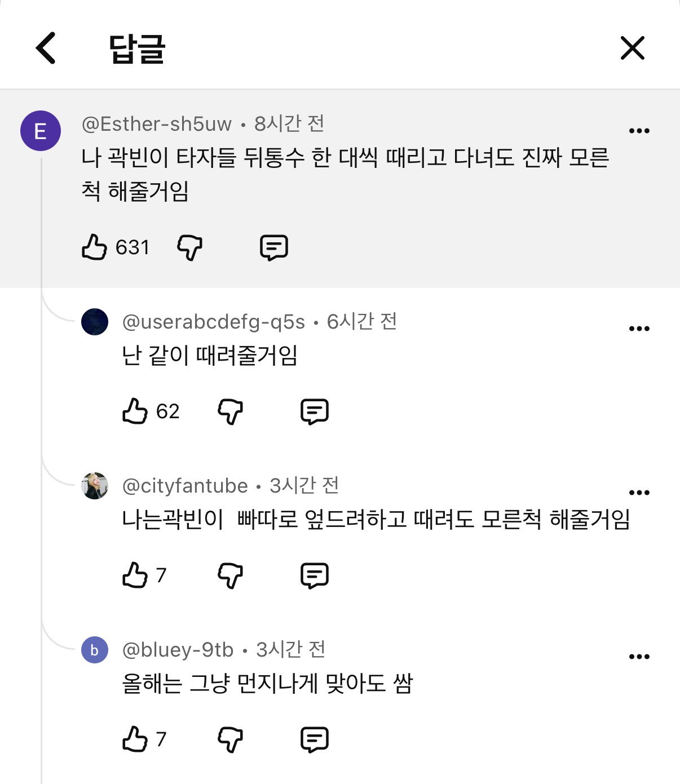This screenshot has height=784, width=680.
Task: Open more options for @cityfantube reply
Action: [639, 493]
